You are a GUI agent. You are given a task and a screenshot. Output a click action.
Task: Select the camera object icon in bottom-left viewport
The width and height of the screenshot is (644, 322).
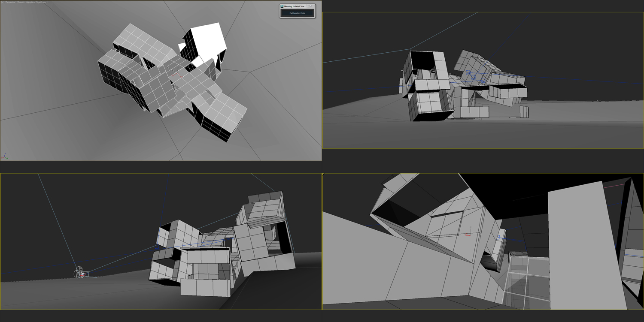tap(80, 273)
